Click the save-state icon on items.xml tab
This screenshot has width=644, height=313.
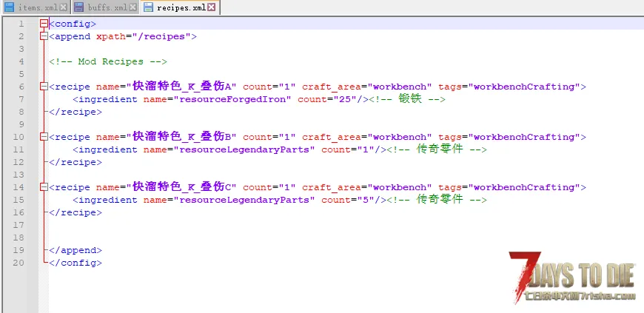[x=9, y=7]
